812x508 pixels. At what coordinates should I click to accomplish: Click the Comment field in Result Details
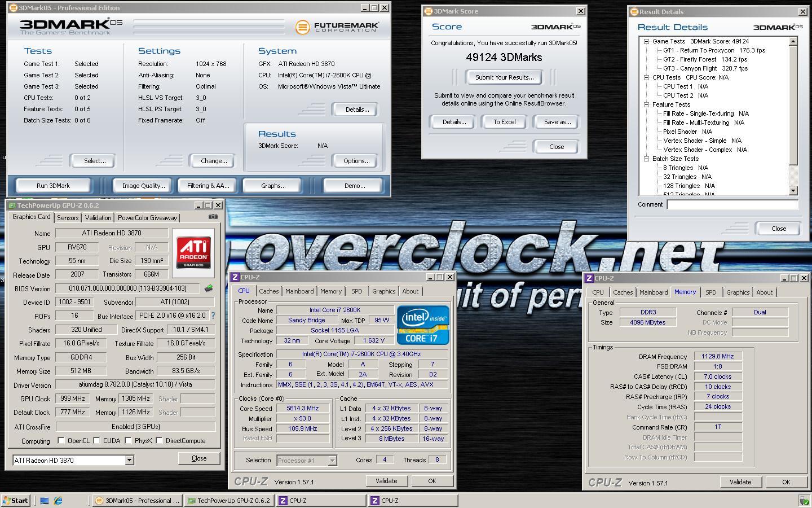[x=732, y=204]
